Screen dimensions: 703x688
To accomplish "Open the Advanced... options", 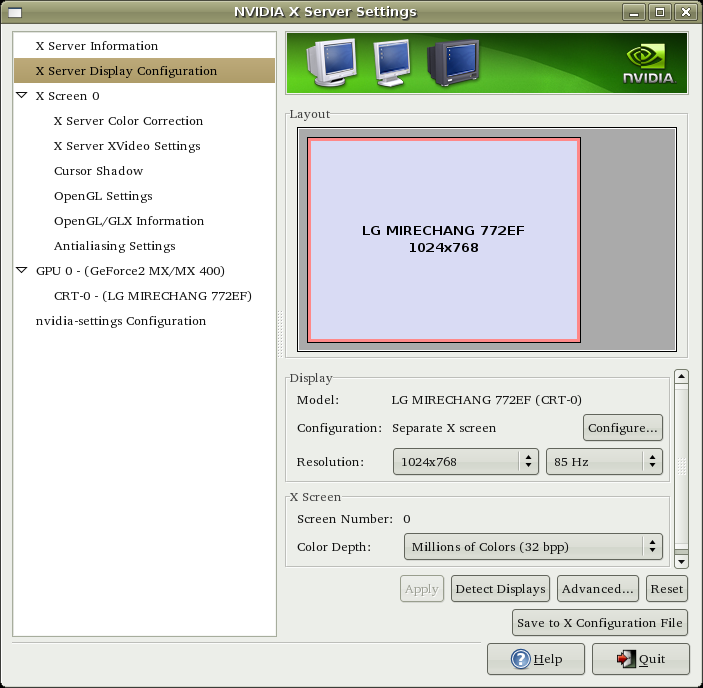I will (598, 589).
